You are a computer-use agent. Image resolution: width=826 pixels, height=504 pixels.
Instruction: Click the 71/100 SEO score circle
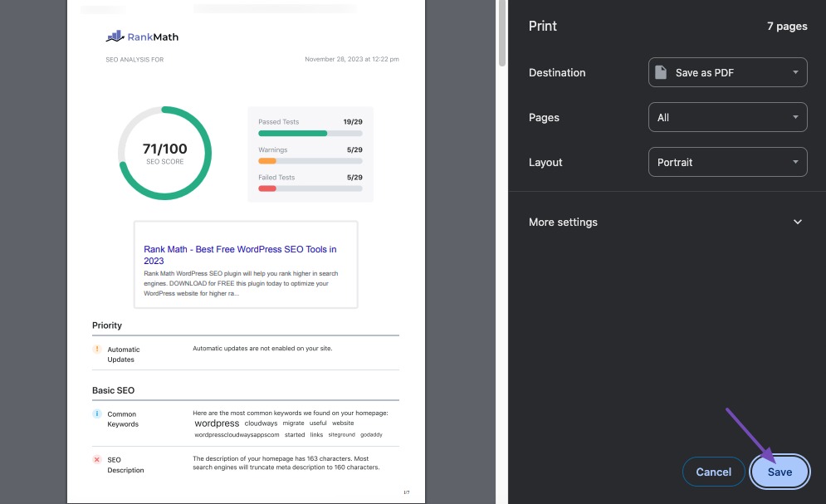(165, 154)
